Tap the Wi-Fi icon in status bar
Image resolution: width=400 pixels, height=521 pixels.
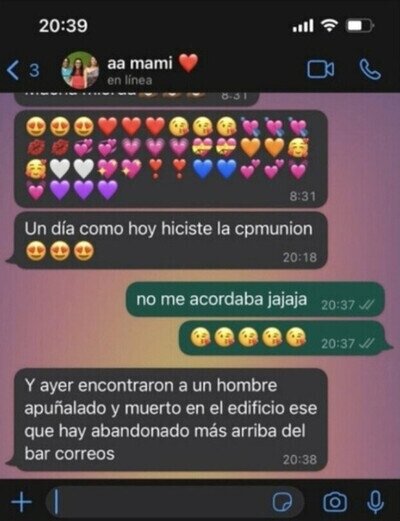click(x=329, y=25)
